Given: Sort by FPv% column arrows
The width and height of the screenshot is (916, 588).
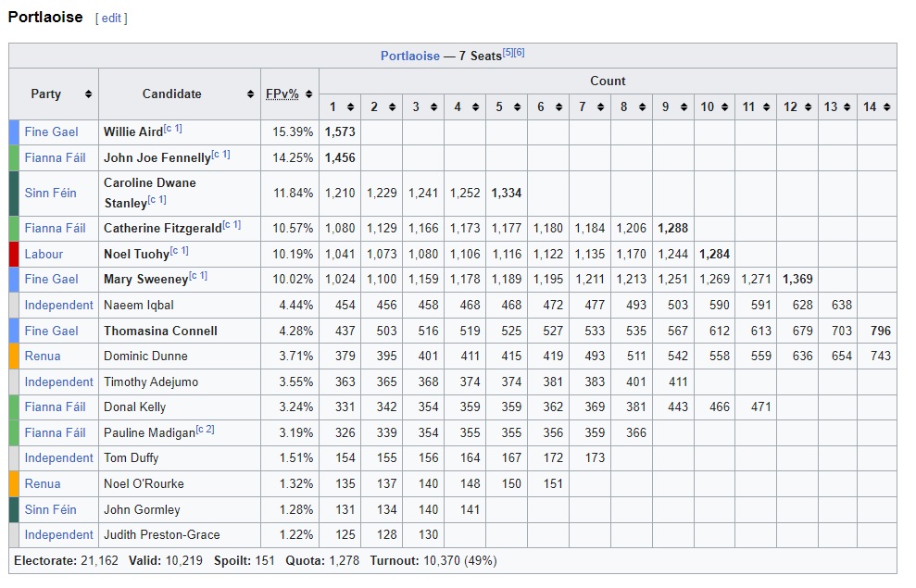Looking at the screenshot, I should coord(309,94).
